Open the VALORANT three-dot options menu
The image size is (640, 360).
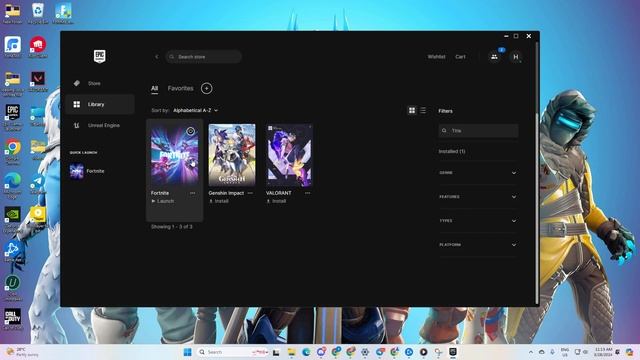tap(308, 193)
